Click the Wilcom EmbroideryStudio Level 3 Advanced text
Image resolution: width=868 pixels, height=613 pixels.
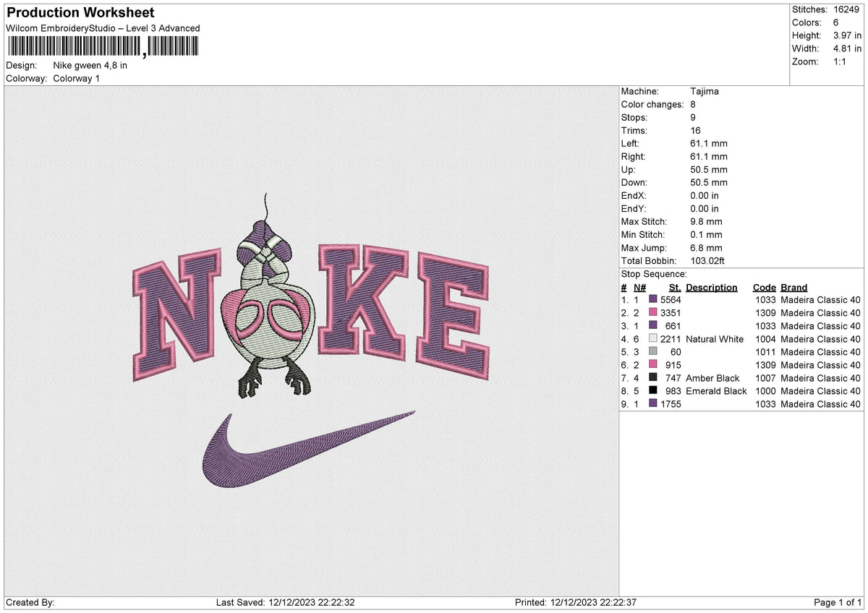click(103, 28)
